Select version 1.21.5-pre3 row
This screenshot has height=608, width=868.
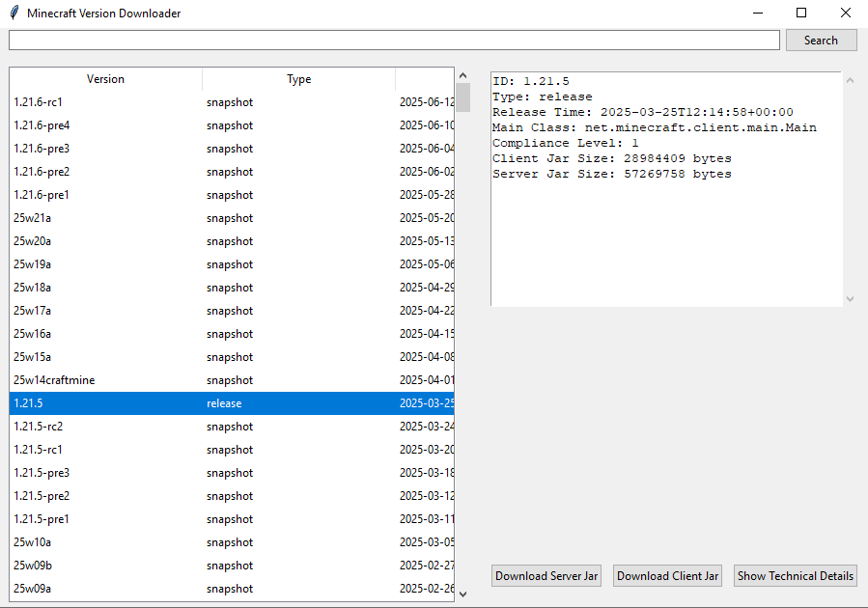pyautogui.click(x=232, y=473)
